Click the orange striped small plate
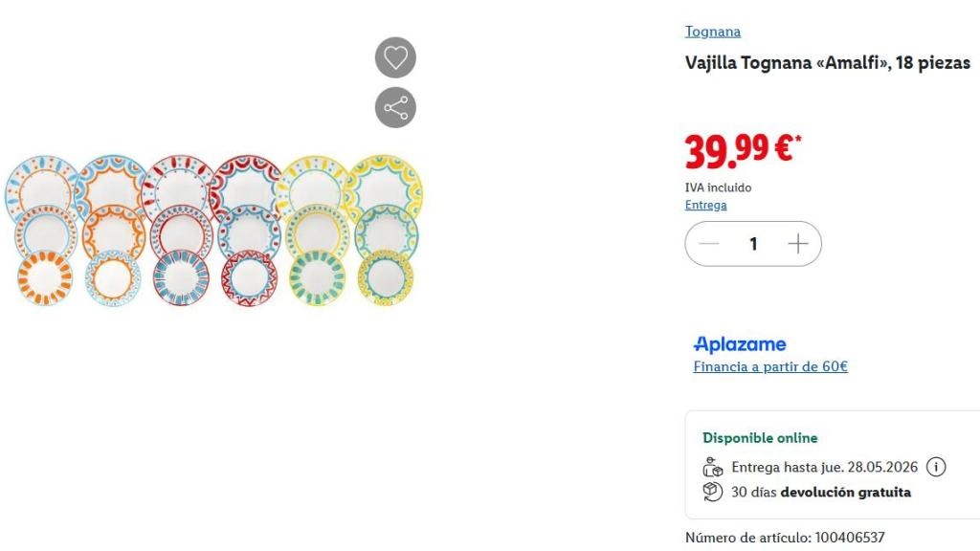 click(45, 278)
